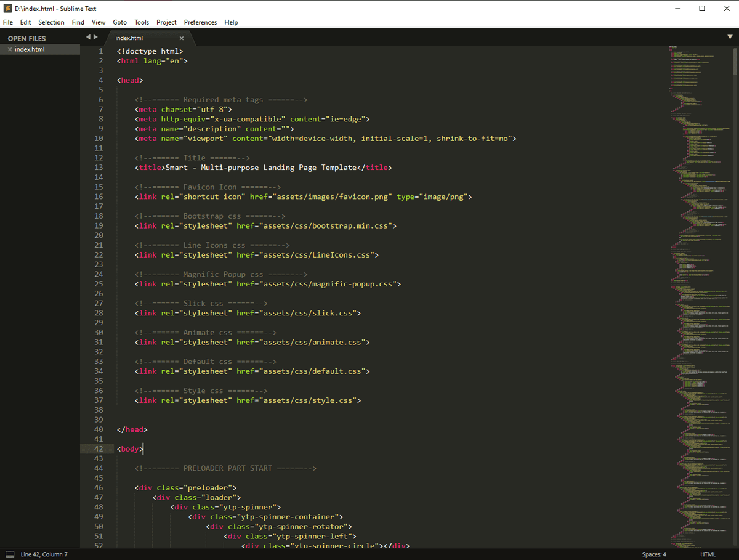
Task: Click the <html lang="en"> line
Action: coord(152,61)
